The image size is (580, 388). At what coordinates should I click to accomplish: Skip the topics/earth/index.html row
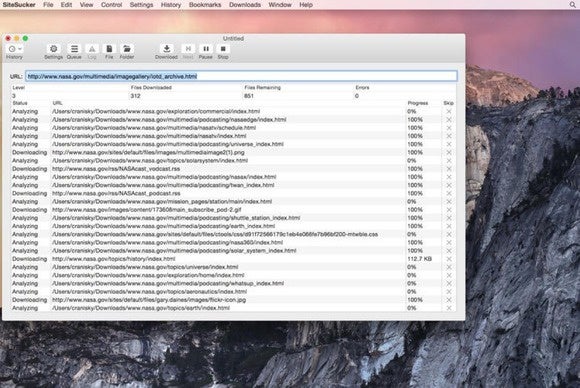tap(449, 308)
